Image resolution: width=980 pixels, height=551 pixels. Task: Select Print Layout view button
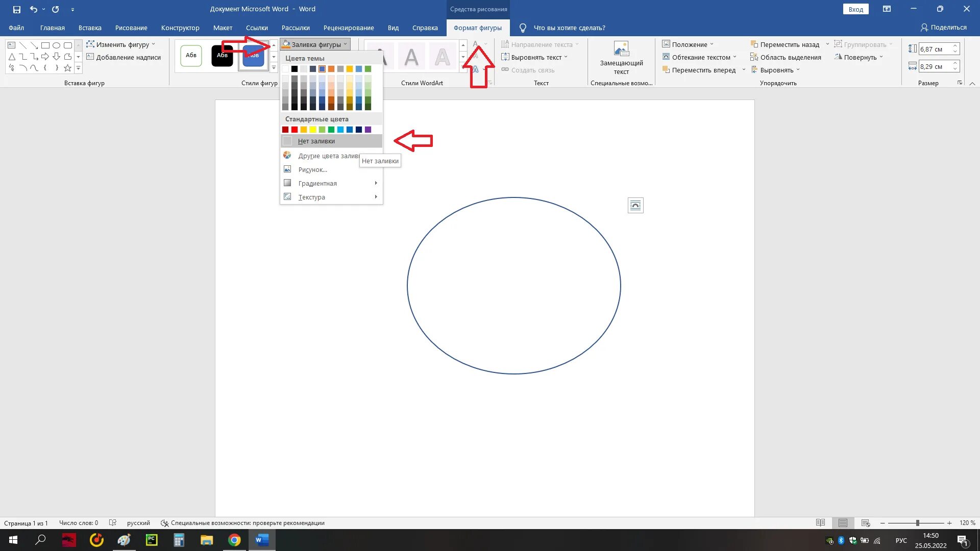[843, 523]
